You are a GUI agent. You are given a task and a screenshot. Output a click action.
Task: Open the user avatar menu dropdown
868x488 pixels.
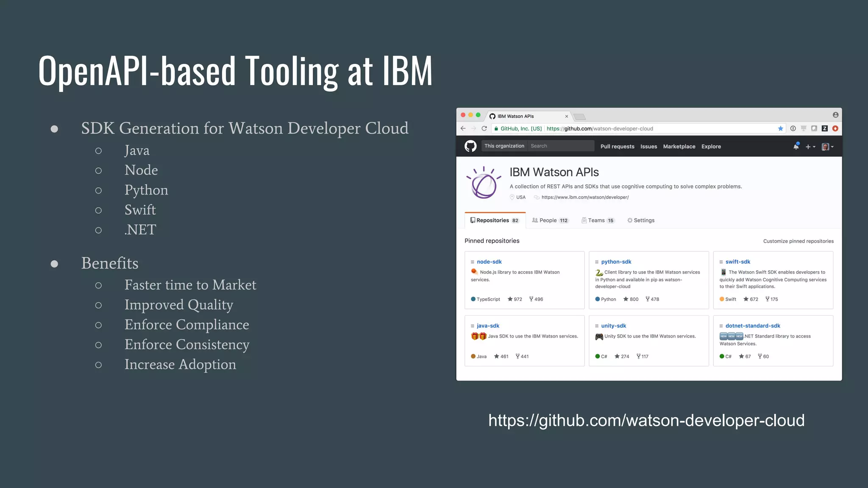828,147
